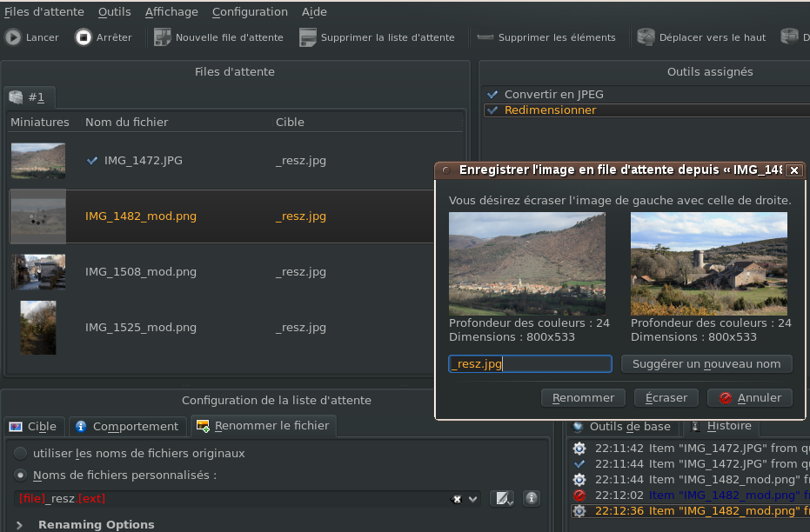Image resolution: width=810 pixels, height=532 pixels.
Task: Select 'utiliser les noms de fichiers originaux'
Action: 21,453
